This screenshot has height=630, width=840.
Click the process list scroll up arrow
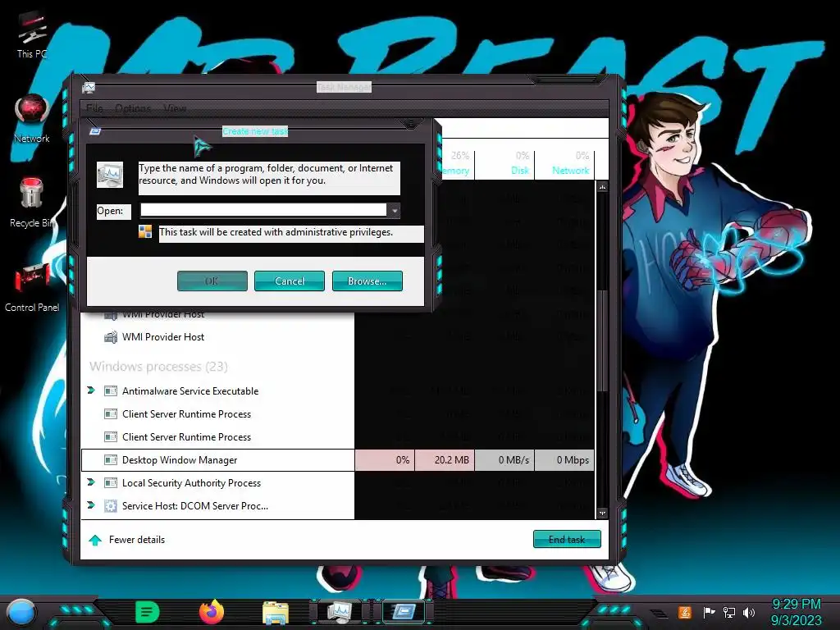(x=603, y=187)
